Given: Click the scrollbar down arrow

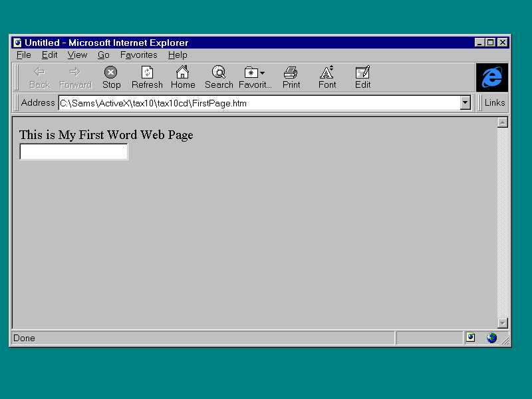Looking at the screenshot, I should click(x=503, y=323).
